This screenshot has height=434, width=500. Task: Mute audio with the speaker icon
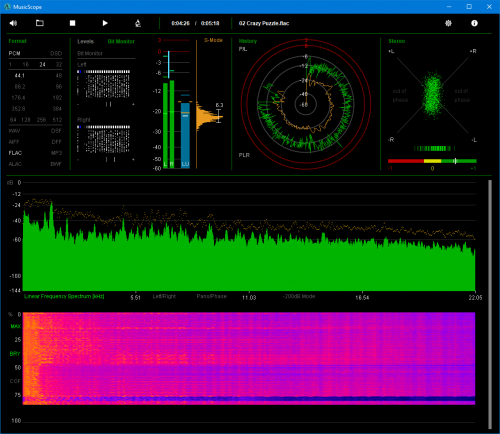coord(13,23)
